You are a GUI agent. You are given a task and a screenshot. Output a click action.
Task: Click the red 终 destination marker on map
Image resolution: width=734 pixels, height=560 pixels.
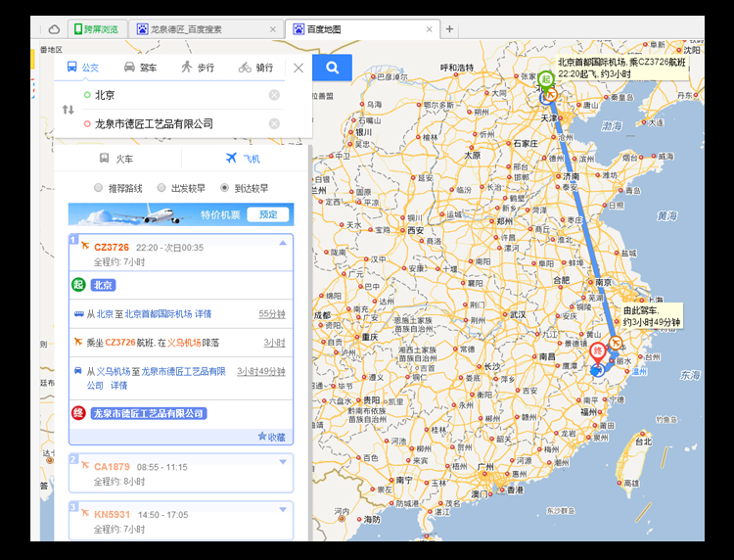[597, 353]
